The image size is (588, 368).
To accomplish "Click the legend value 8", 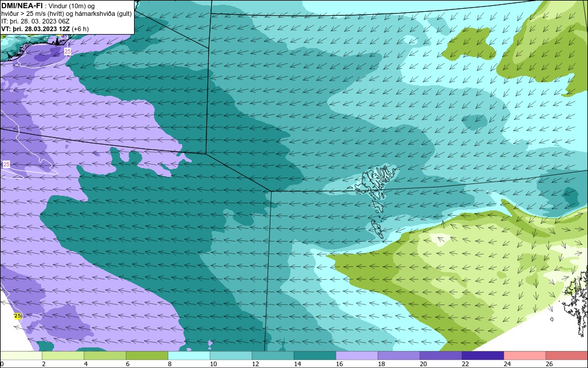I will coord(169,364).
